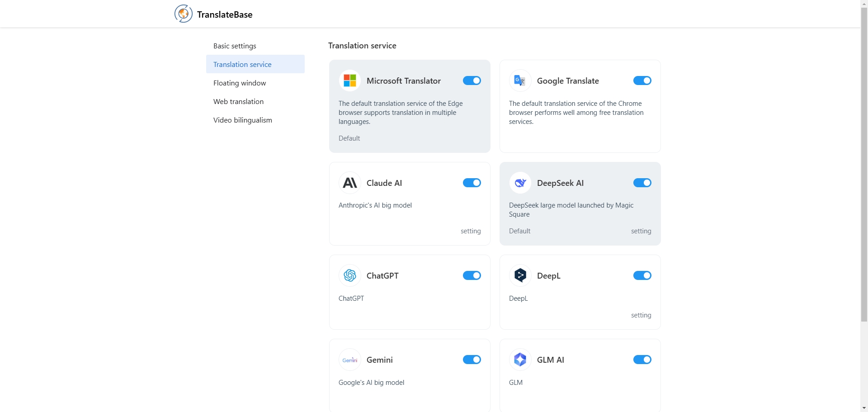The image size is (868, 412).
Task: Click the Microsoft Translator card title
Action: pos(404,81)
